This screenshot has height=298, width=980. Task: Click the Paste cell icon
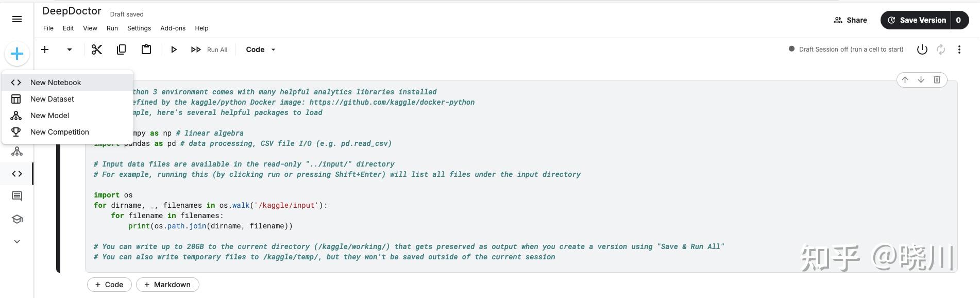pos(146,49)
